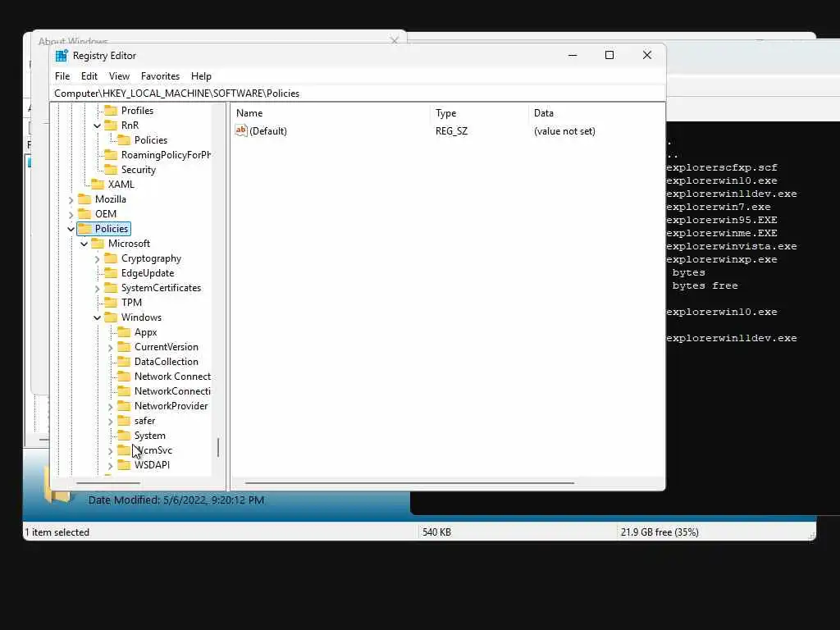
Task: Click explorerwin95.EXE in the console window
Action: click(722, 220)
